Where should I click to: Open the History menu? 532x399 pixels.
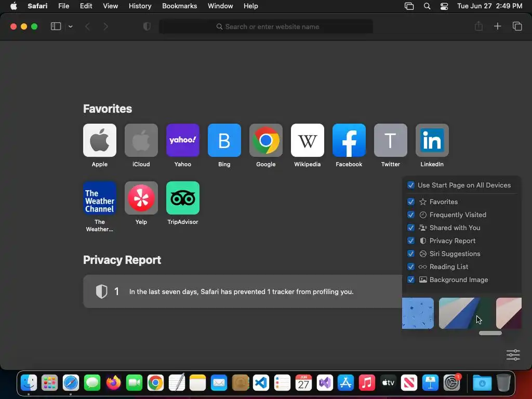(x=140, y=6)
